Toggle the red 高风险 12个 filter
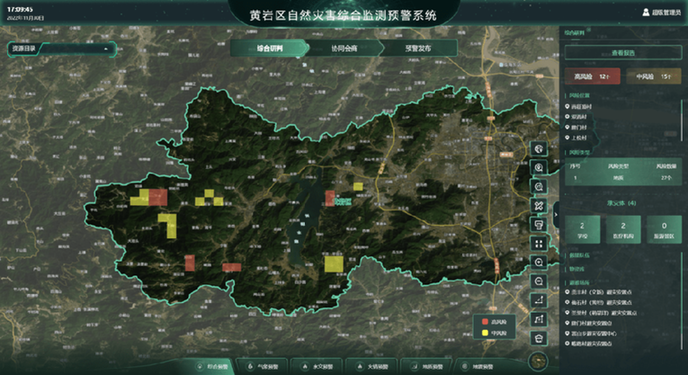 click(x=592, y=76)
